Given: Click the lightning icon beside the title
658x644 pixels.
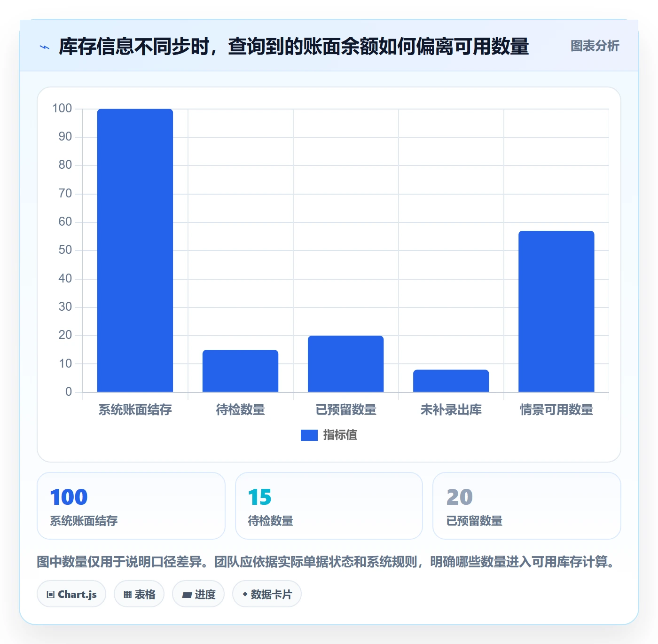Looking at the screenshot, I should tap(45, 47).
